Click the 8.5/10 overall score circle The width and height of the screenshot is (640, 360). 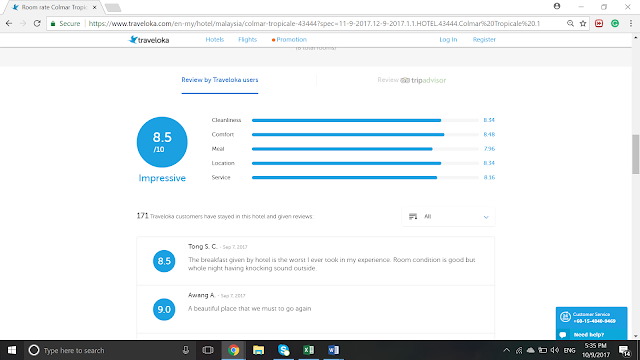[162, 142]
